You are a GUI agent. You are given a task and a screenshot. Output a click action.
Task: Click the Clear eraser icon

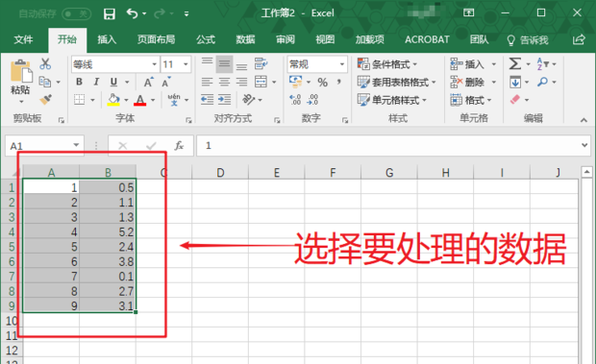tap(514, 100)
